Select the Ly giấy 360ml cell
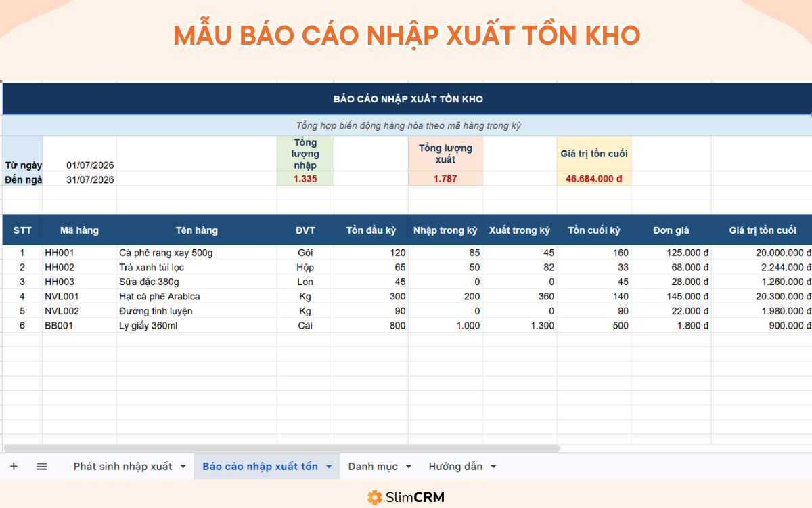Screen dimensions: 812x508 [197, 326]
